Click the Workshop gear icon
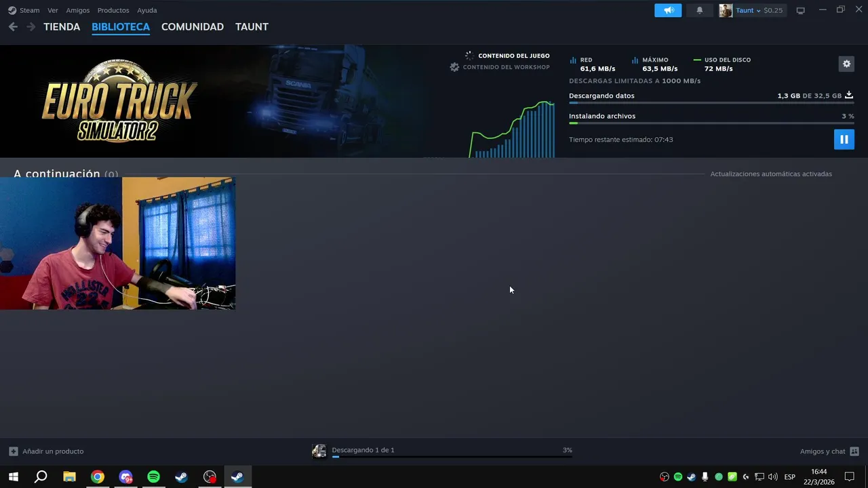The image size is (868, 488). [454, 67]
